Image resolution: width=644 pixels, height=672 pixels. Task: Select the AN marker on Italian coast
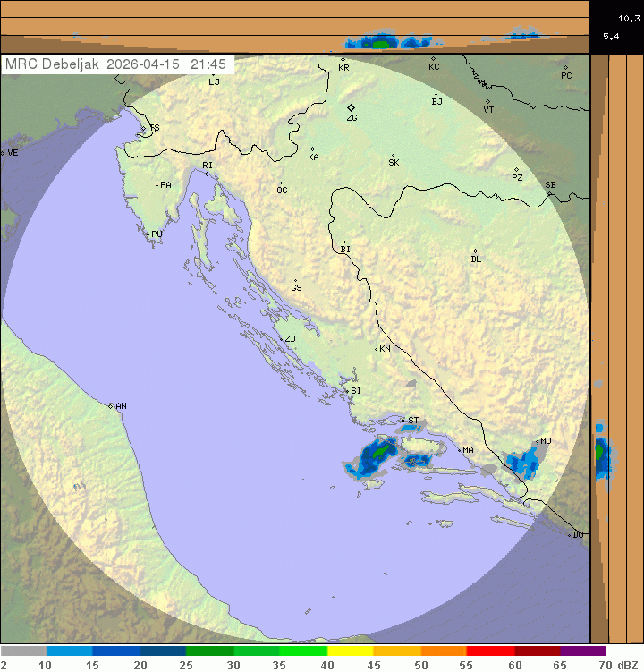coord(111,406)
